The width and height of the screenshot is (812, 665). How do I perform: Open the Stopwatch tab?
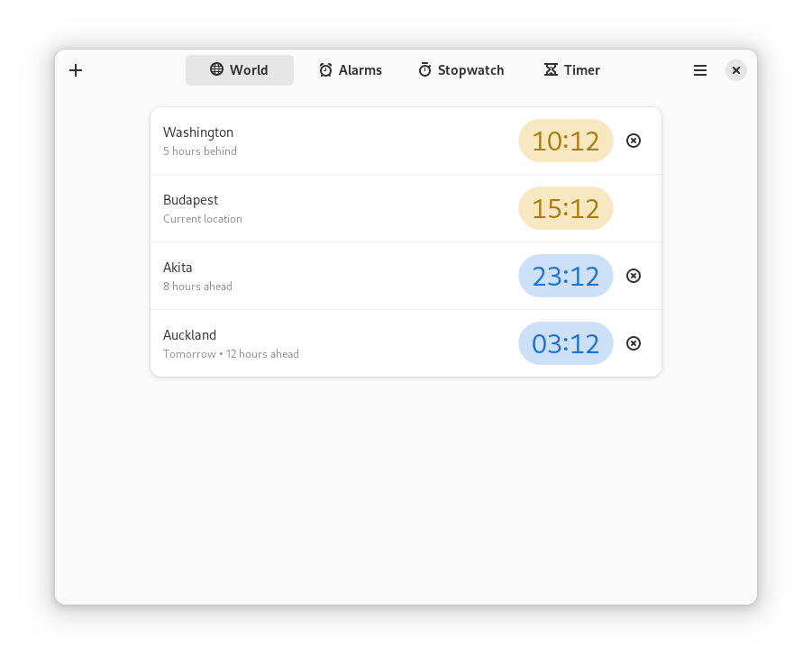point(461,70)
